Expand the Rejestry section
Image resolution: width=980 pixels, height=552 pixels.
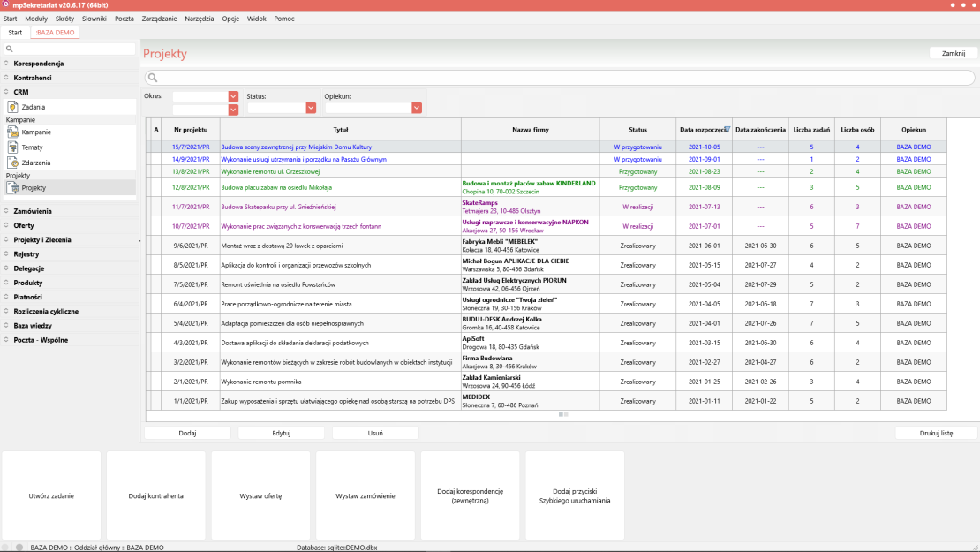coord(6,253)
